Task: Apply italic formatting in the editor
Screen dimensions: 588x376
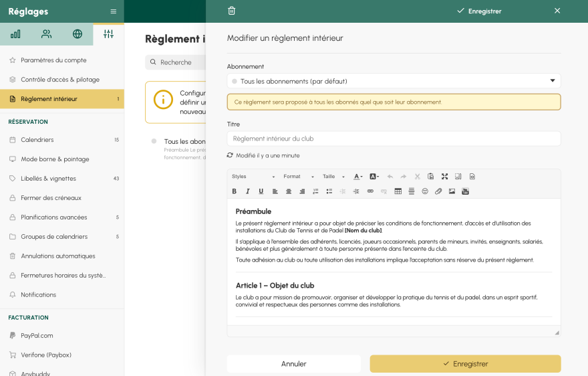Action: 247,191
